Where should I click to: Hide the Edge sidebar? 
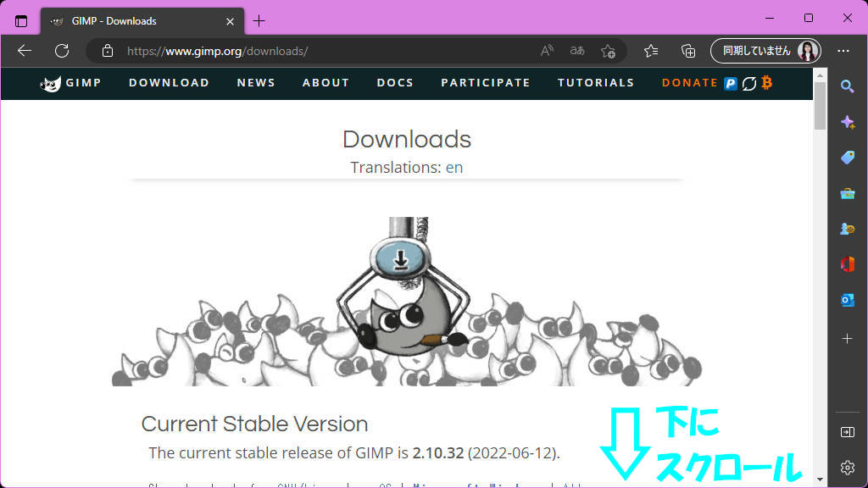pos(847,432)
